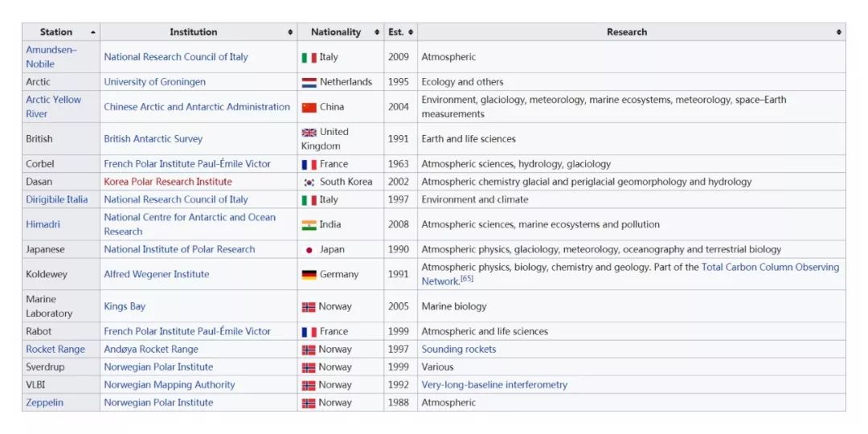Open French Polar Institute link in Corbel row
Screen dimensions: 868x434
(187, 164)
